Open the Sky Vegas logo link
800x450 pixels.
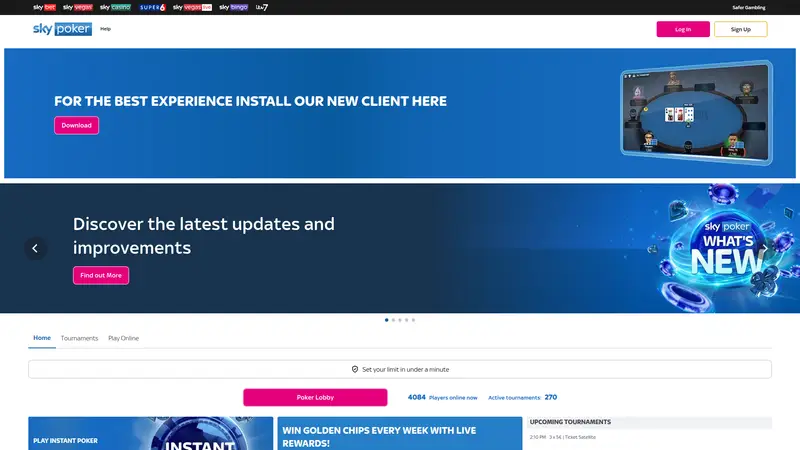click(78, 7)
